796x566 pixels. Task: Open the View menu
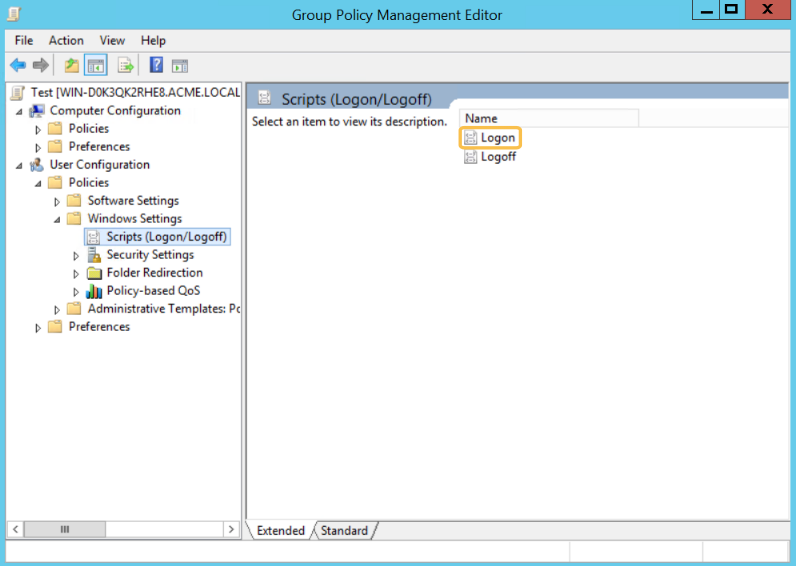112,40
